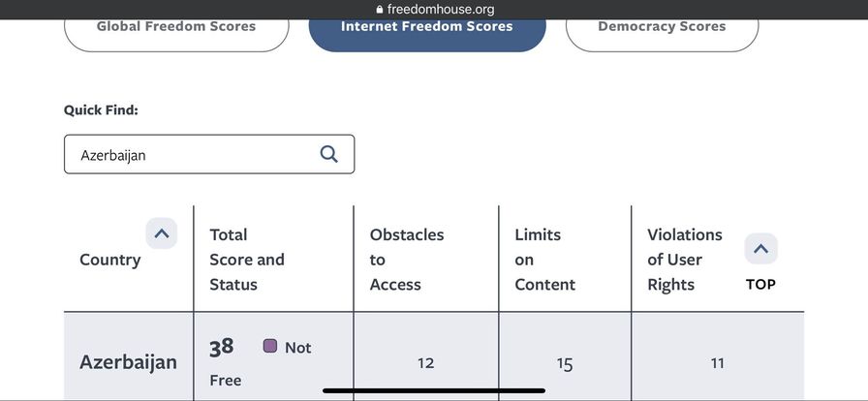Click Azerbaijan's total score of 38

[x=222, y=347]
